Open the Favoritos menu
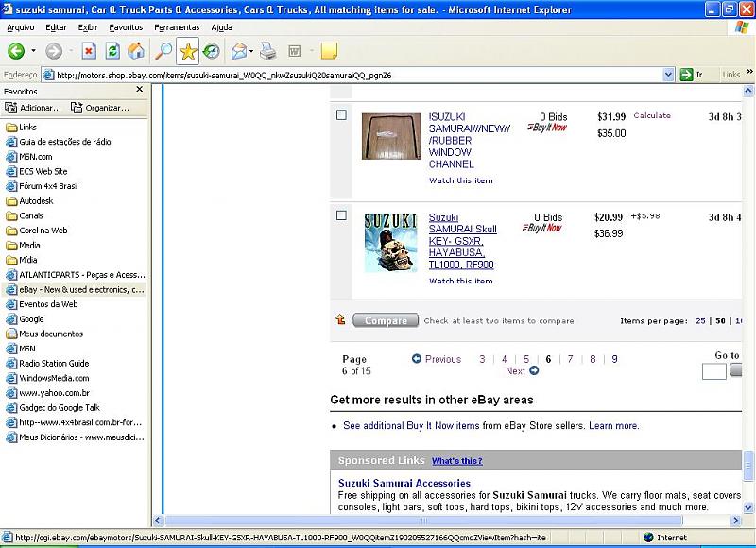The height and width of the screenshot is (548, 756). [126, 27]
